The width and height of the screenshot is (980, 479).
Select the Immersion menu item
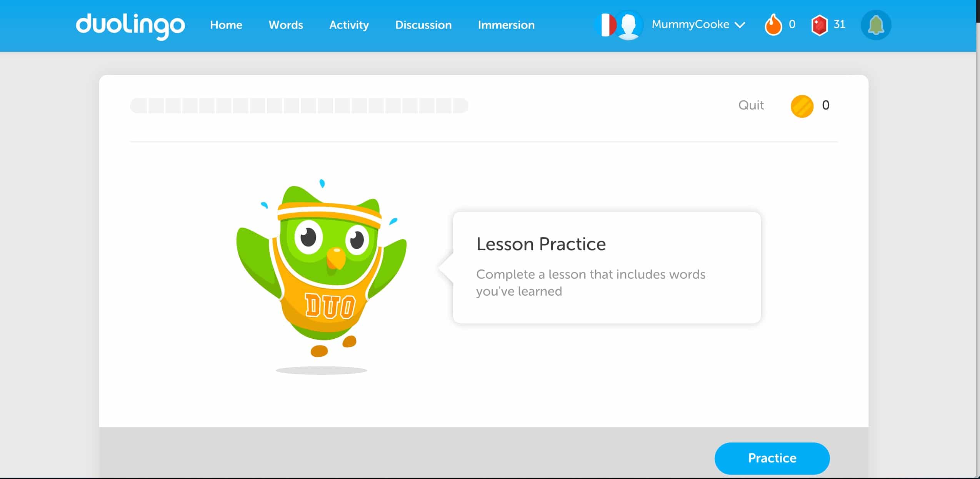click(506, 25)
